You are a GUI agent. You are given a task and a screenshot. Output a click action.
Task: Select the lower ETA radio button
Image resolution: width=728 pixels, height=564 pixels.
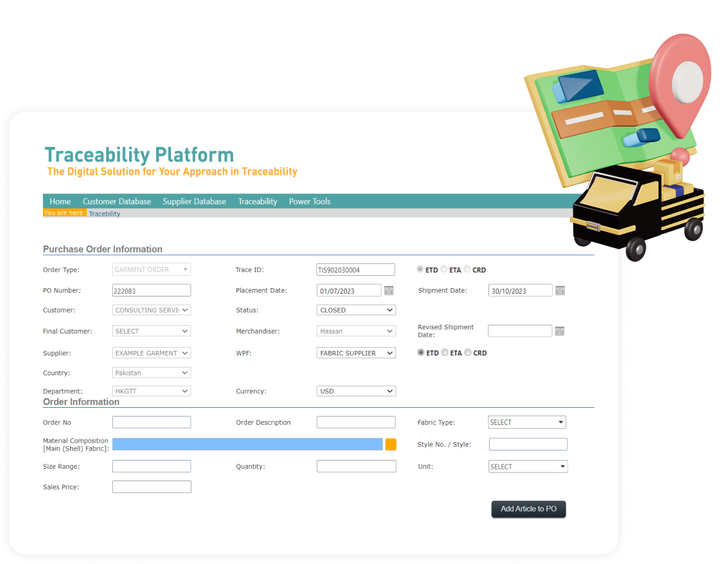click(x=445, y=352)
